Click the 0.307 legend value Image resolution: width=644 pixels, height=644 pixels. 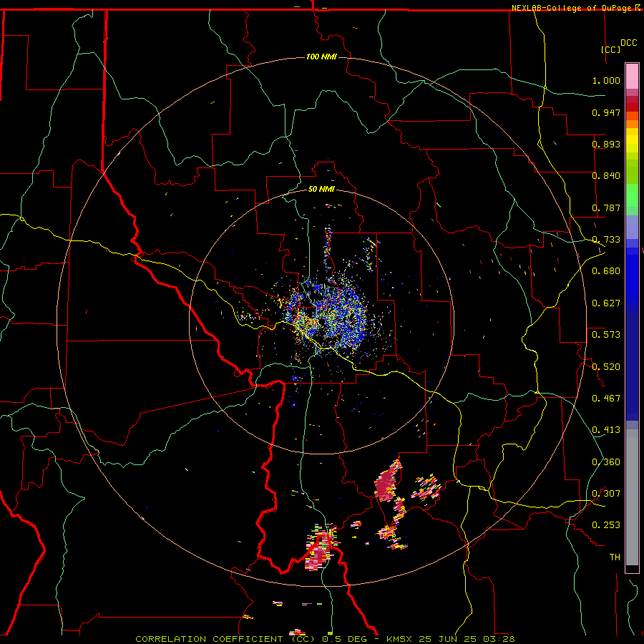(x=606, y=494)
